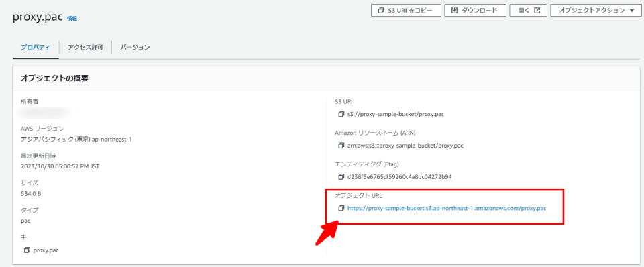Screen dimensions: 644x267
Task: Click the copy icon next to key proxy.pac
Action: pyautogui.click(x=27, y=250)
